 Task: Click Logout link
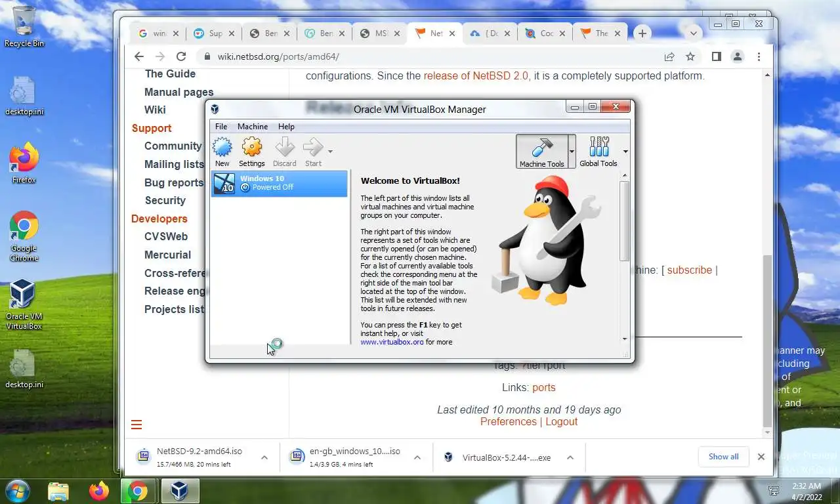561,421
